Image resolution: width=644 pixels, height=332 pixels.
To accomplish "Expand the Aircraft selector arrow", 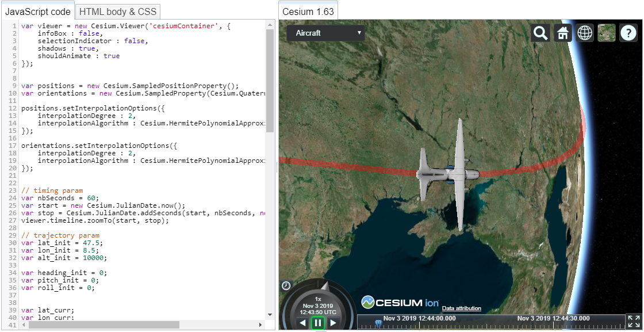I will tap(359, 33).
